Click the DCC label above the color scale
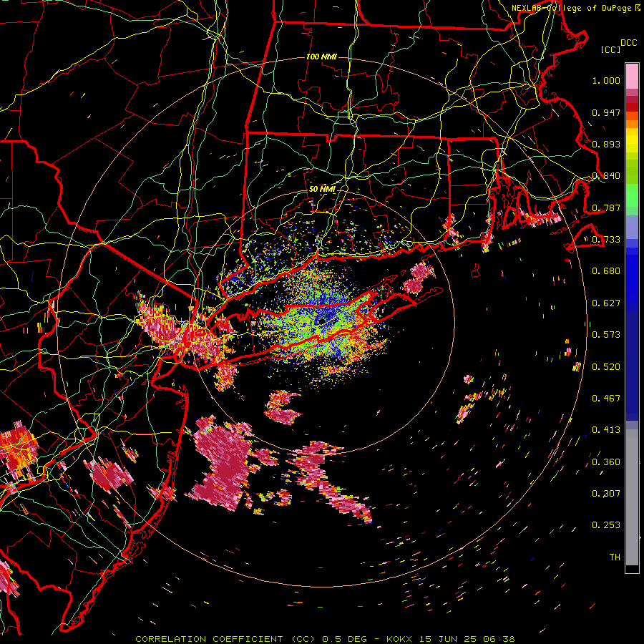The image size is (644, 644). (628, 43)
